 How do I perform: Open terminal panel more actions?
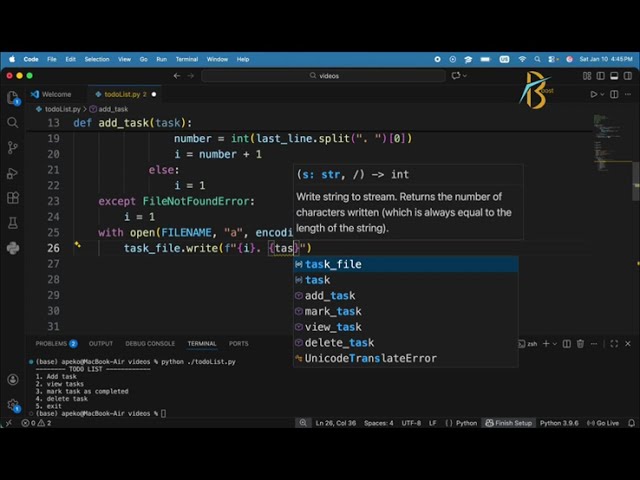594,344
